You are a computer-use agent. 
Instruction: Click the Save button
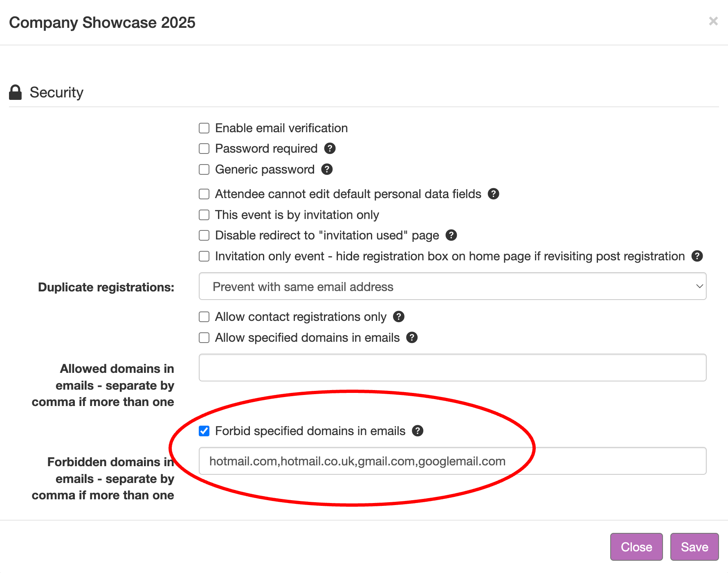coord(694,547)
